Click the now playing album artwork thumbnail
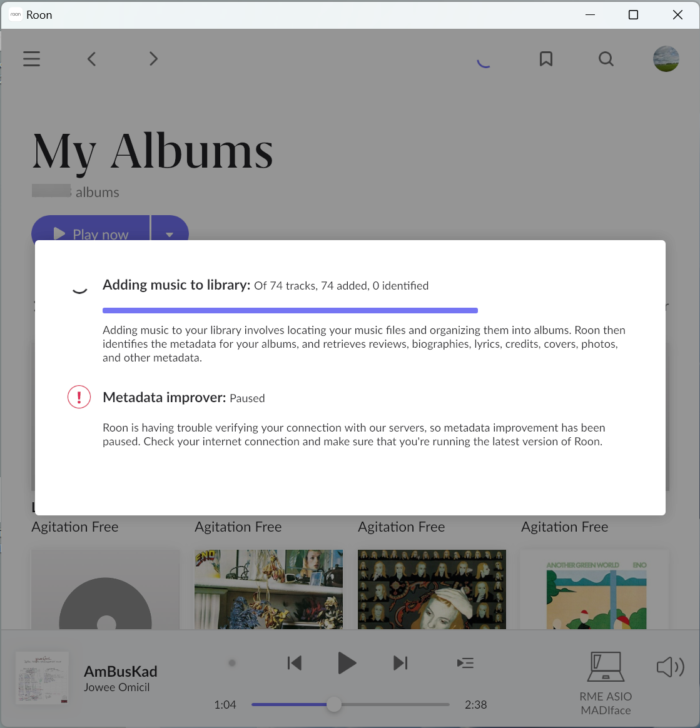 42,679
